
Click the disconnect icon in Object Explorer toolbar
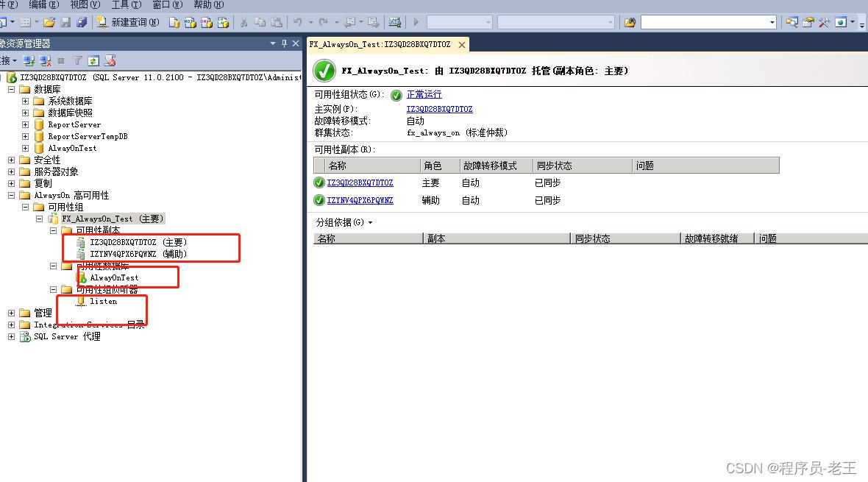pos(45,60)
